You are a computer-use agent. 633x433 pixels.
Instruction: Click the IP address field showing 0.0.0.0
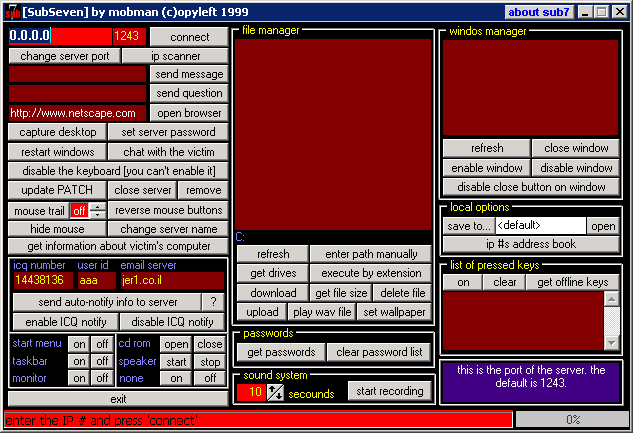coord(30,36)
